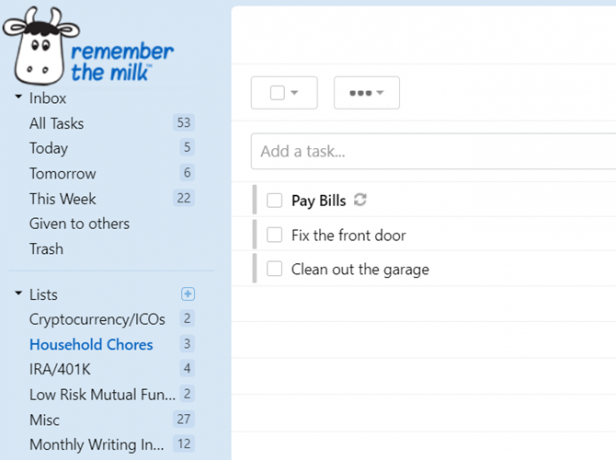Open the All Tasks view
The image size is (616, 460).
57,123
